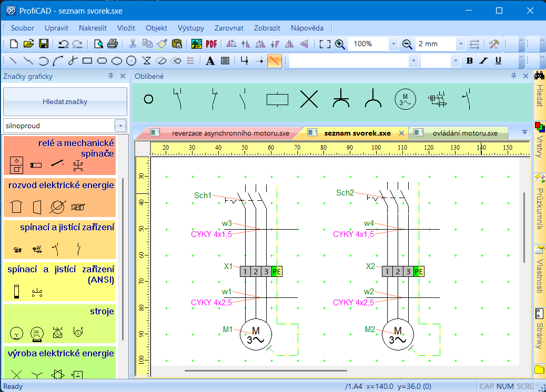Expand the silnoproud category dropdown
The width and height of the screenshot is (546, 392).
coord(120,126)
